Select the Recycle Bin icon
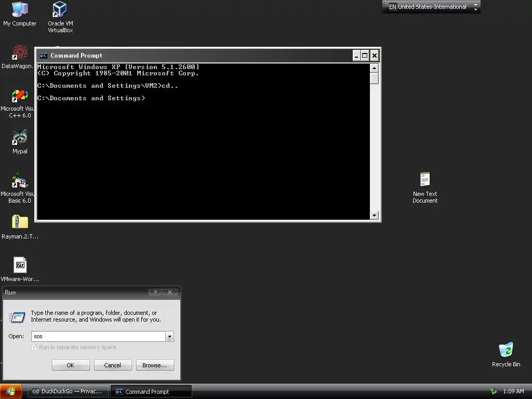Screen dimensions: 532x399 (506, 354)
